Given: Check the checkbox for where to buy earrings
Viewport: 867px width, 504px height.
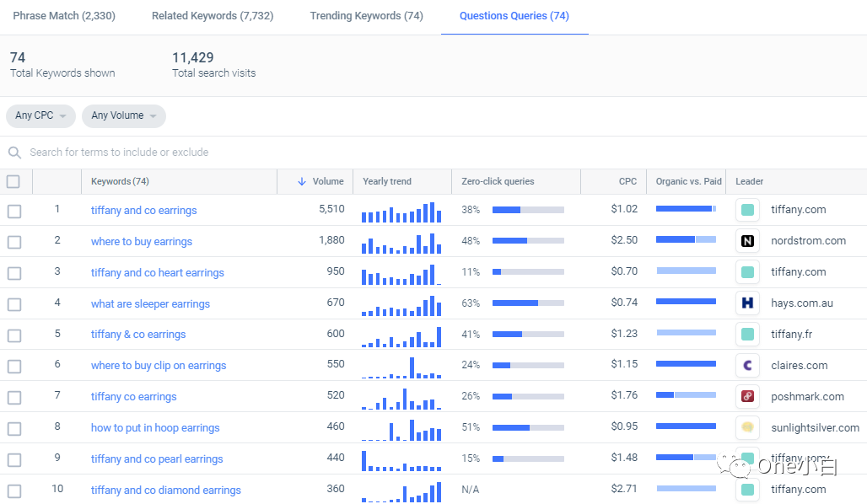Looking at the screenshot, I should tap(13, 242).
